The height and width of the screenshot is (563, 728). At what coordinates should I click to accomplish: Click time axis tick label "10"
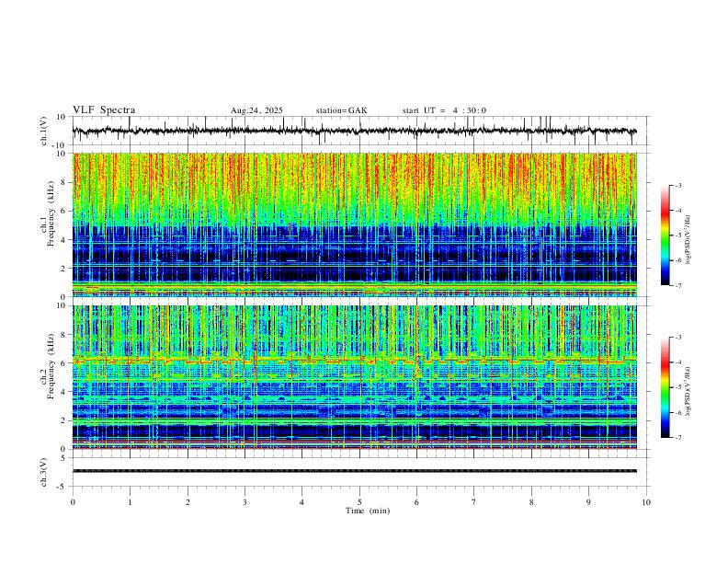(646, 502)
